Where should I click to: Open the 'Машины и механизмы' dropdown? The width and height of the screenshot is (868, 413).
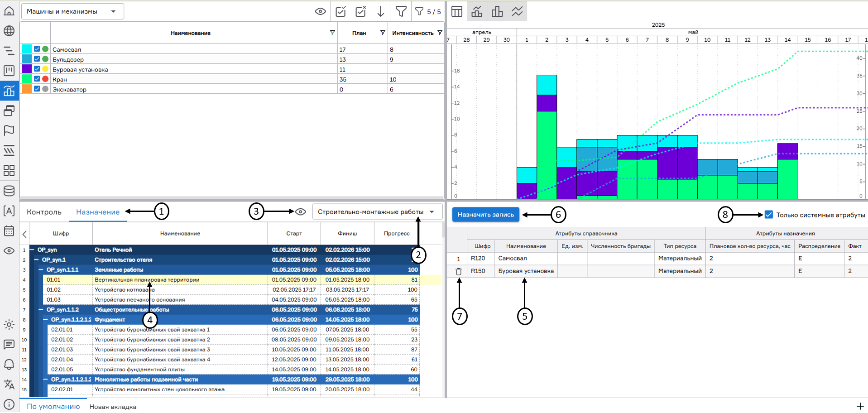pos(73,11)
